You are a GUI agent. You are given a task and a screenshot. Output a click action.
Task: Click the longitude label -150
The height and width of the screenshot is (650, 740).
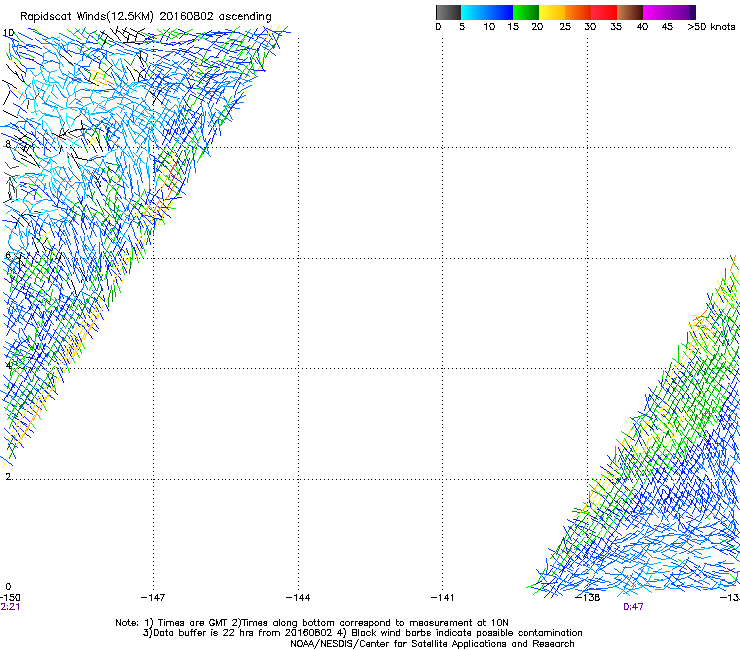click(x=10, y=598)
